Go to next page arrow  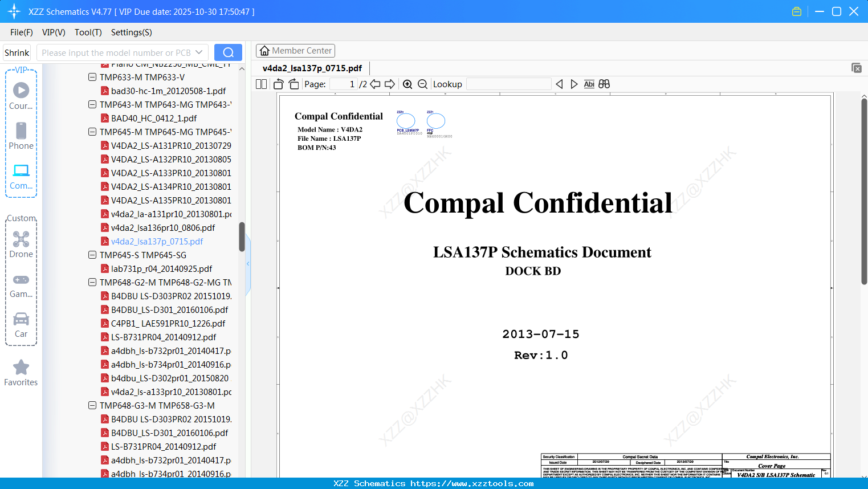(390, 84)
